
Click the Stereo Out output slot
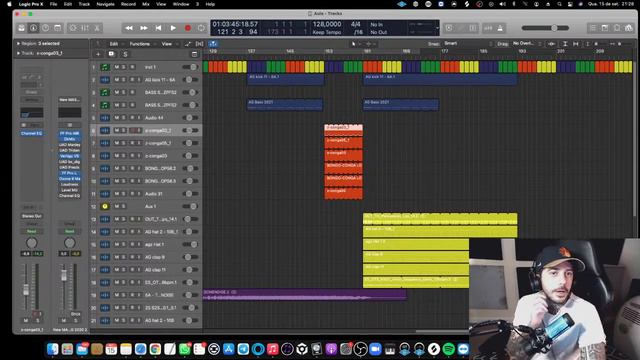[31, 216]
